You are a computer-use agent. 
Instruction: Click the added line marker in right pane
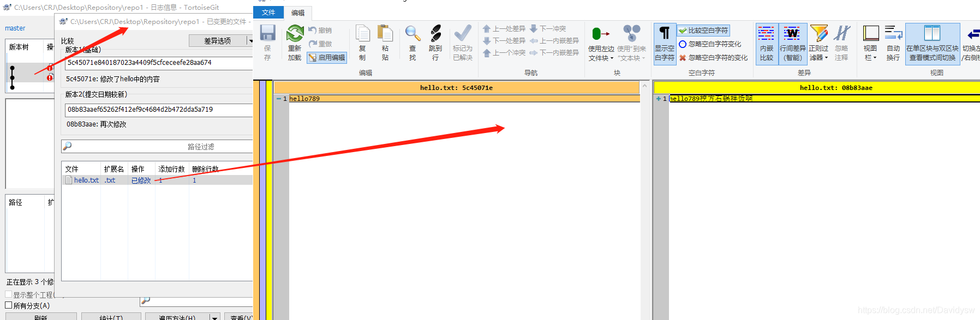[658, 99]
